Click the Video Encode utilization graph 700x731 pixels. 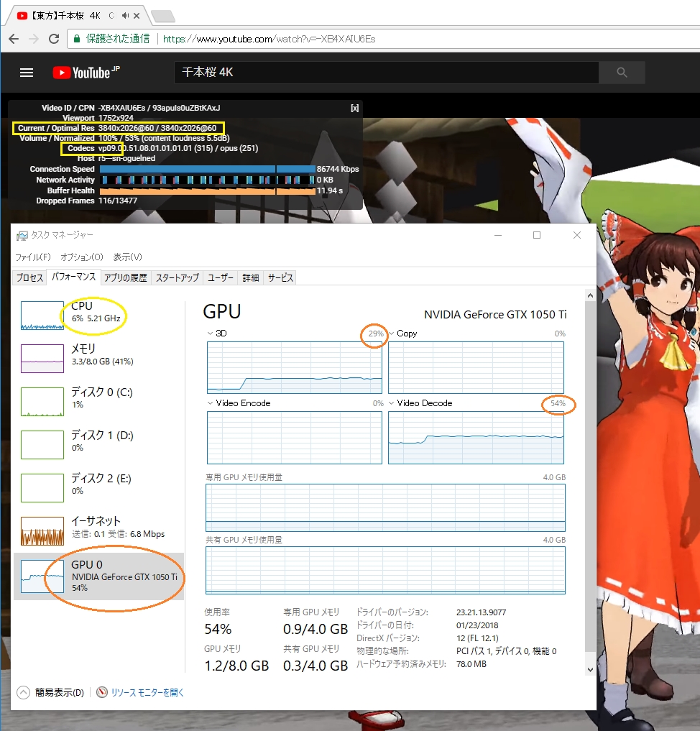coord(295,437)
